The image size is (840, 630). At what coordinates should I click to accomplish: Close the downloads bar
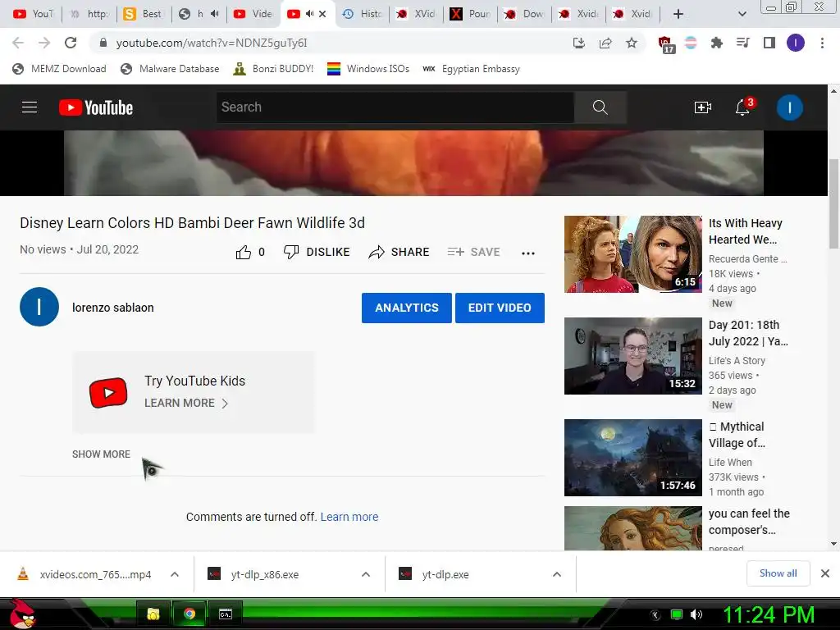coord(825,573)
